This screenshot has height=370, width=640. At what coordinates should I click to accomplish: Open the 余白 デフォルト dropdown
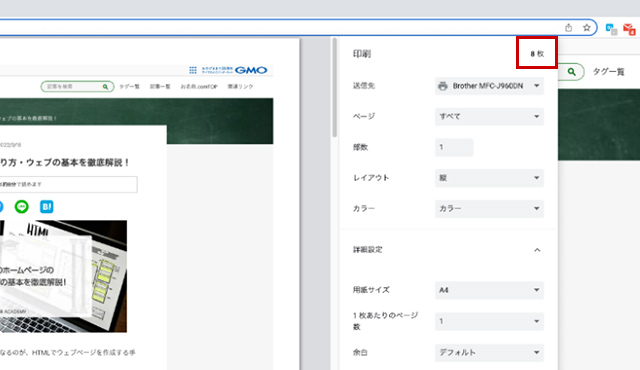pyautogui.click(x=489, y=352)
